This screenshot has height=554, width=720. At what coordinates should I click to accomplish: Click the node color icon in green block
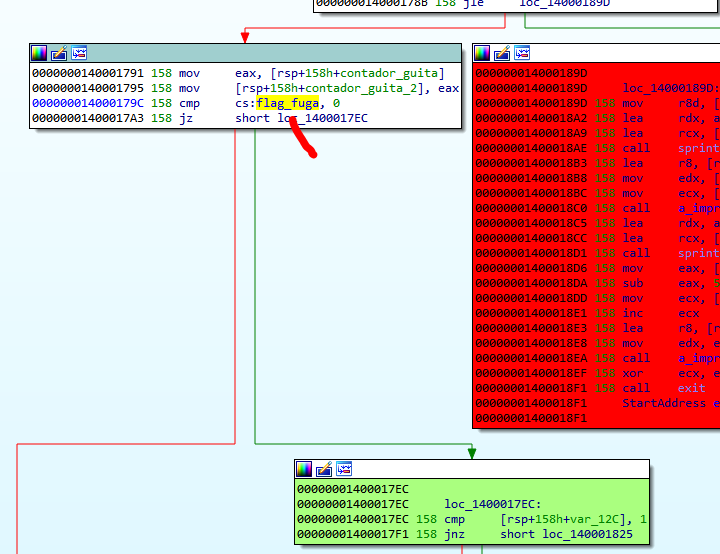pyautogui.click(x=305, y=469)
